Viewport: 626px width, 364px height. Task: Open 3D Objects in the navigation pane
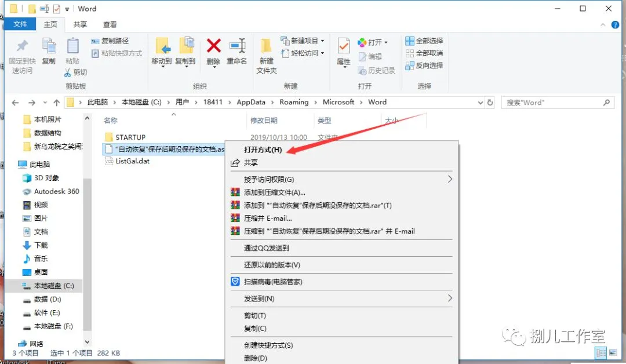pos(46,177)
